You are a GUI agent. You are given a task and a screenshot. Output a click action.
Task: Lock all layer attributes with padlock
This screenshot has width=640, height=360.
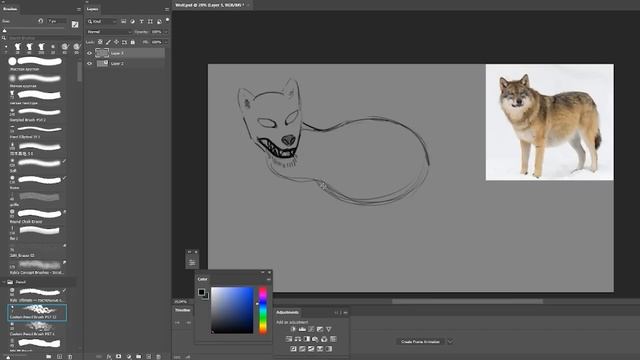pyautogui.click(x=133, y=42)
